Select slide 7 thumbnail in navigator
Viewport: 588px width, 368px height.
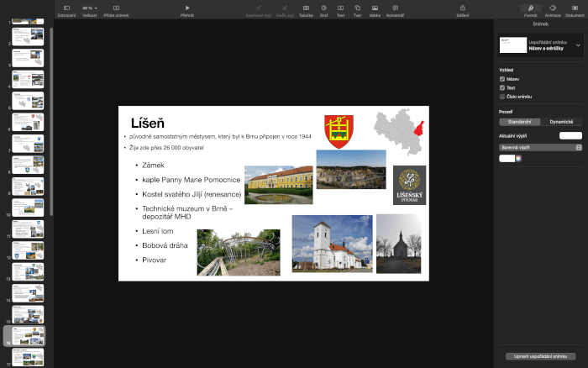(28, 144)
